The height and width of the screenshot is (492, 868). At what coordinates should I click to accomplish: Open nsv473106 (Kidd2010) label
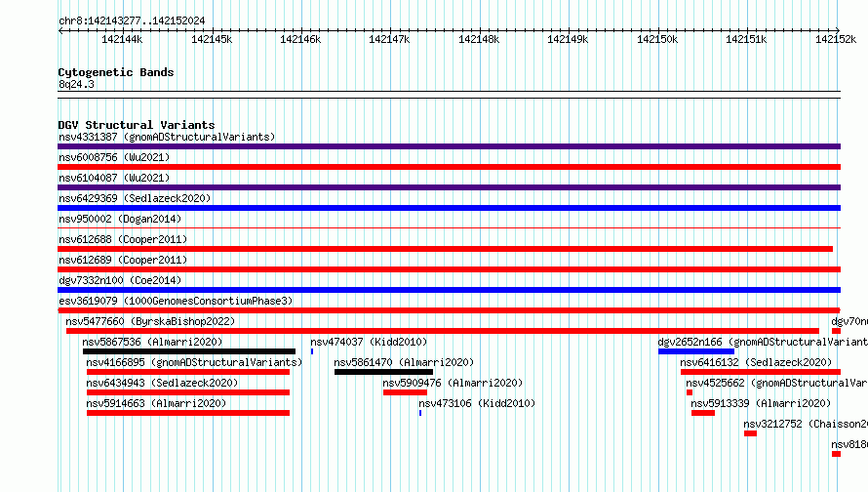click(477, 403)
